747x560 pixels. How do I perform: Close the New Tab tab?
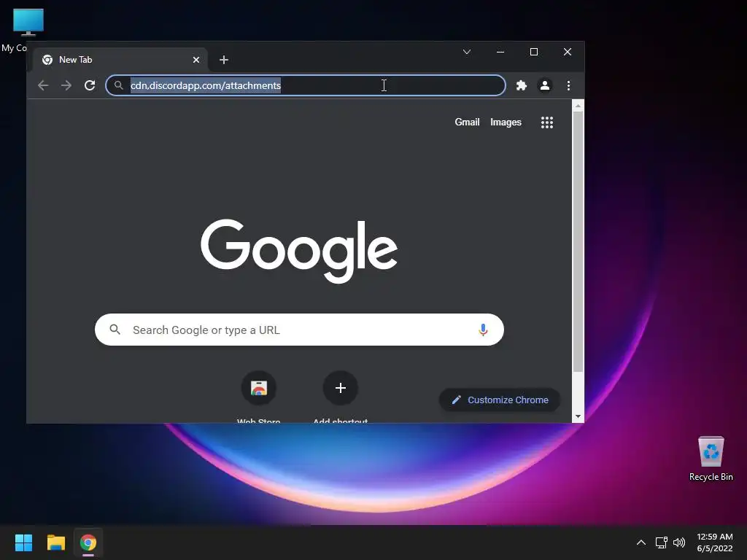[x=196, y=60]
